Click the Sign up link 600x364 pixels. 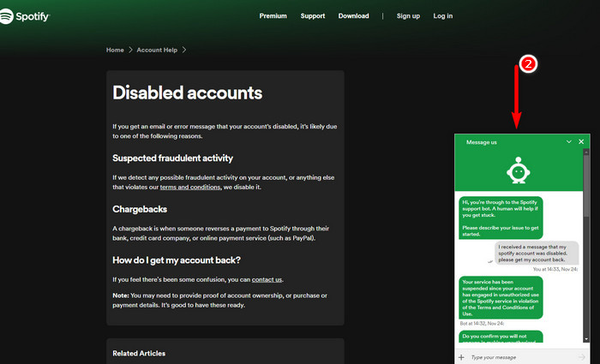pos(408,16)
